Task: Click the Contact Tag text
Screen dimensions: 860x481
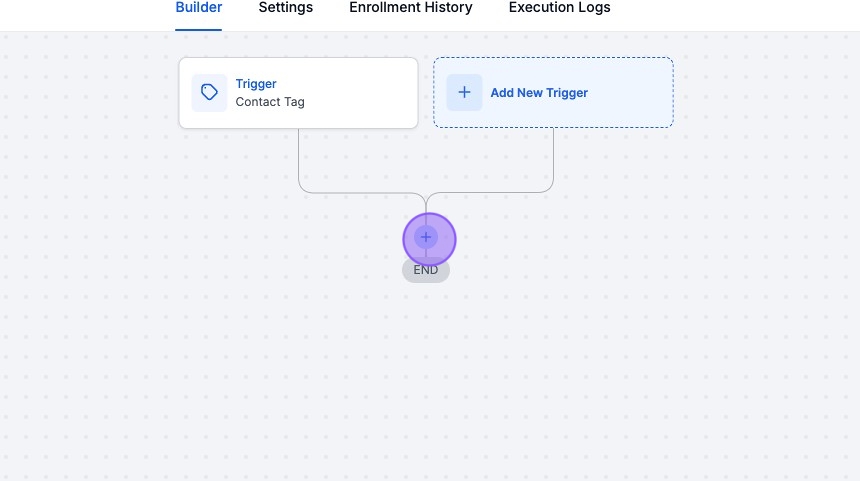Action: coord(270,102)
